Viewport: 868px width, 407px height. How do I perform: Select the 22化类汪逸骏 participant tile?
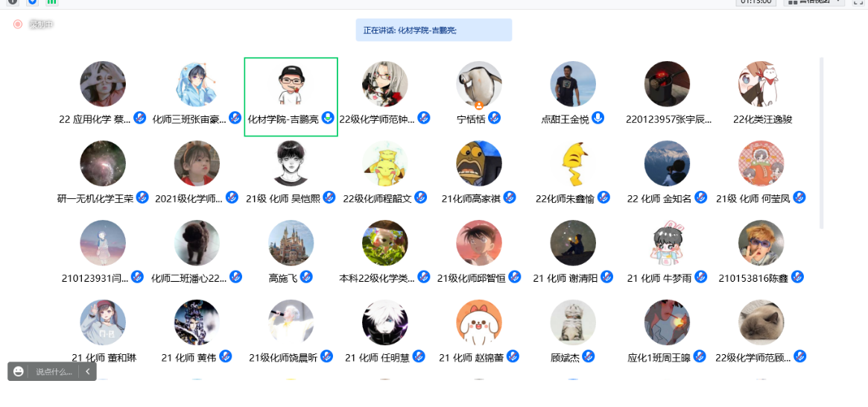point(761,93)
